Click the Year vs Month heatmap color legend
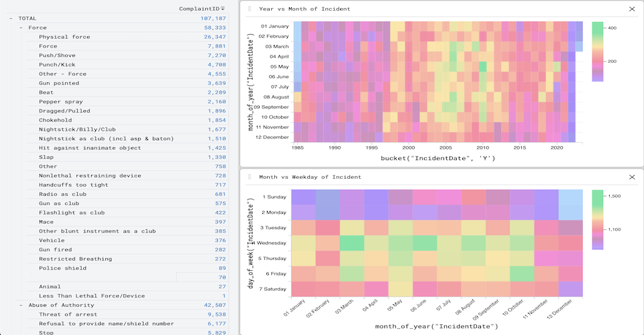Viewport: 644px width, 335px height. (x=597, y=52)
